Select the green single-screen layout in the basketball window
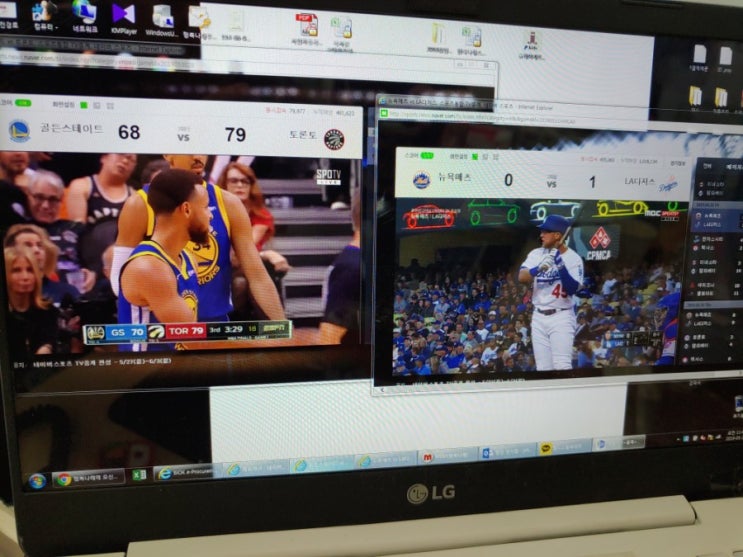The height and width of the screenshot is (557, 743). coord(84,105)
